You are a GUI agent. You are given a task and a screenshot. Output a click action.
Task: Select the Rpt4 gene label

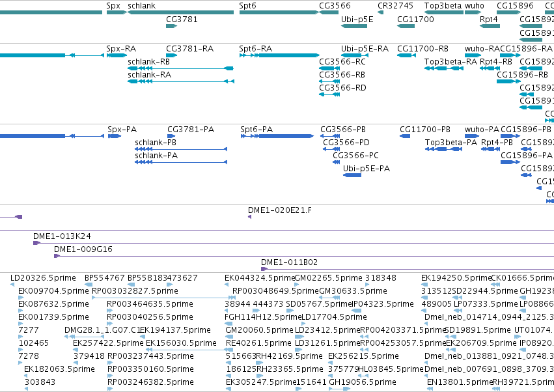click(x=489, y=20)
